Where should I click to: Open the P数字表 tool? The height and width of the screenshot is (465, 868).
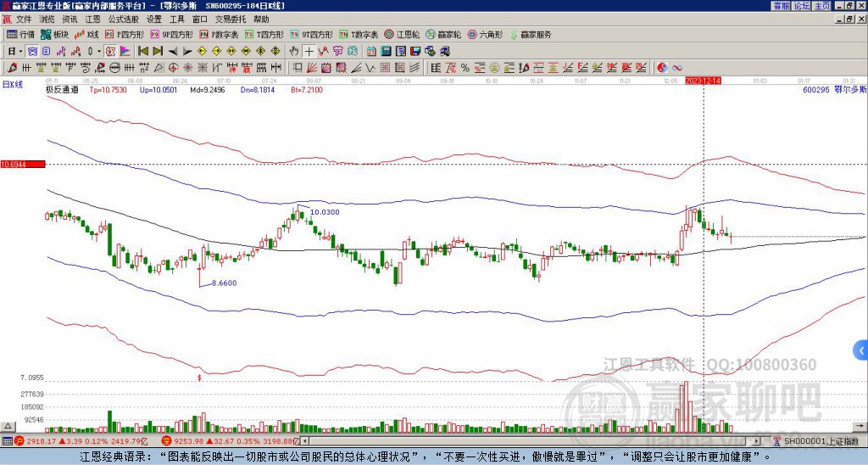220,34
